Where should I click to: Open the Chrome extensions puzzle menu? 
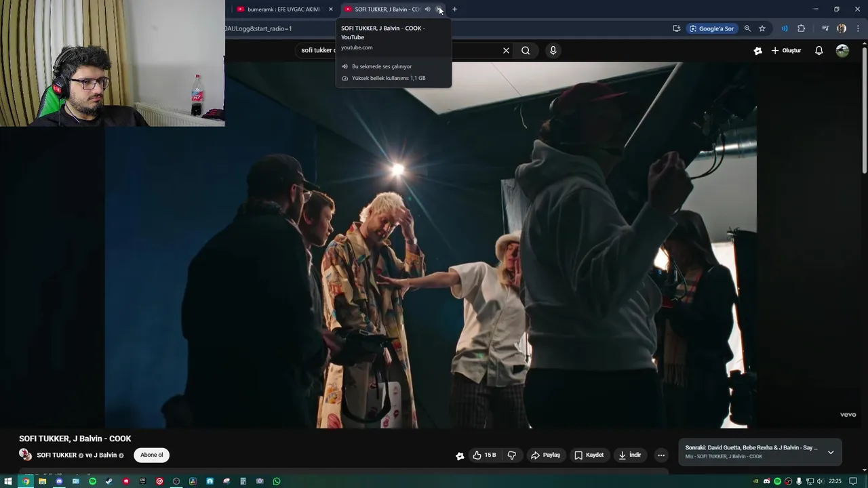802,28
